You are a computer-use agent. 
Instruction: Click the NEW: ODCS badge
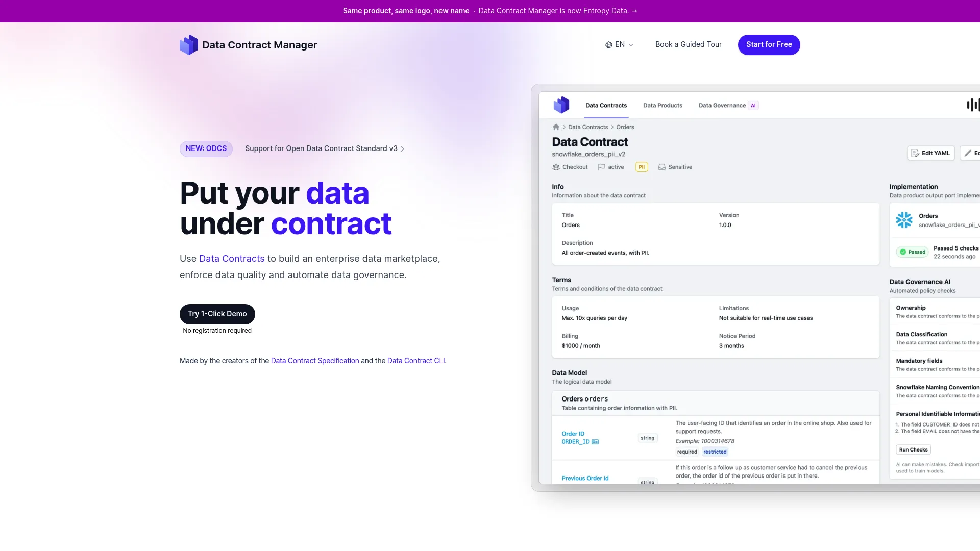(x=206, y=148)
